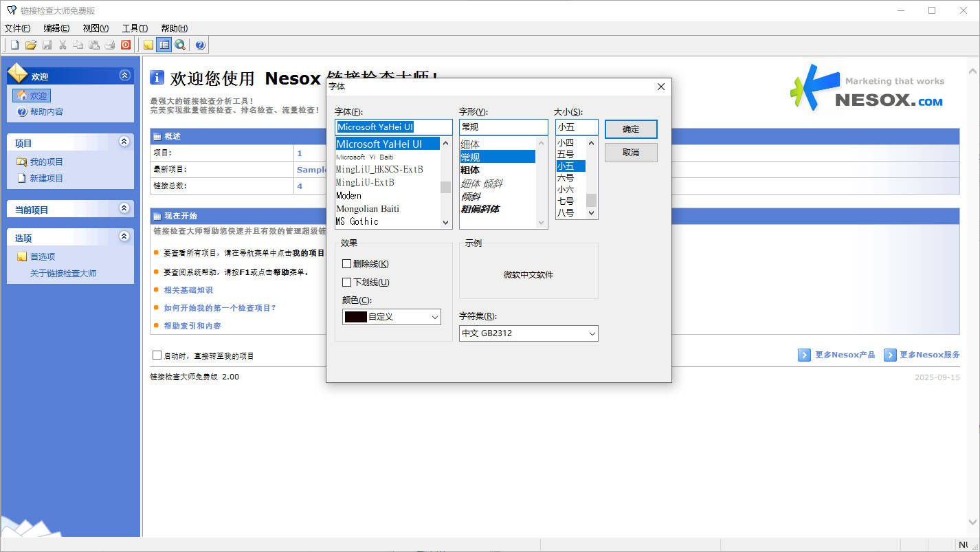Click the folder icon beside 我的项目
The width and height of the screenshot is (980, 552).
pos(22,162)
